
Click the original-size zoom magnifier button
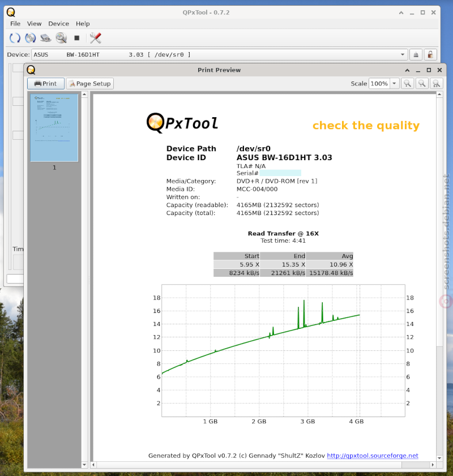(437, 83)
